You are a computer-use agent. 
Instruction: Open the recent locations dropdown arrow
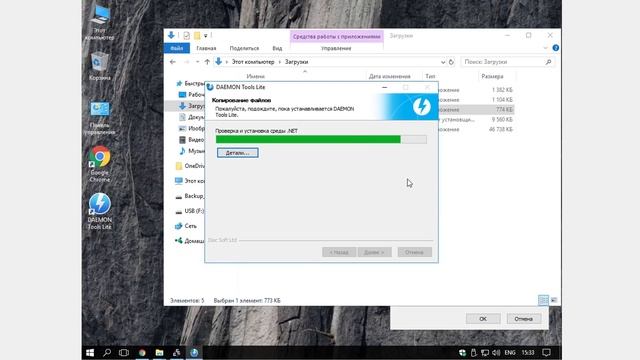coord(198,62)
